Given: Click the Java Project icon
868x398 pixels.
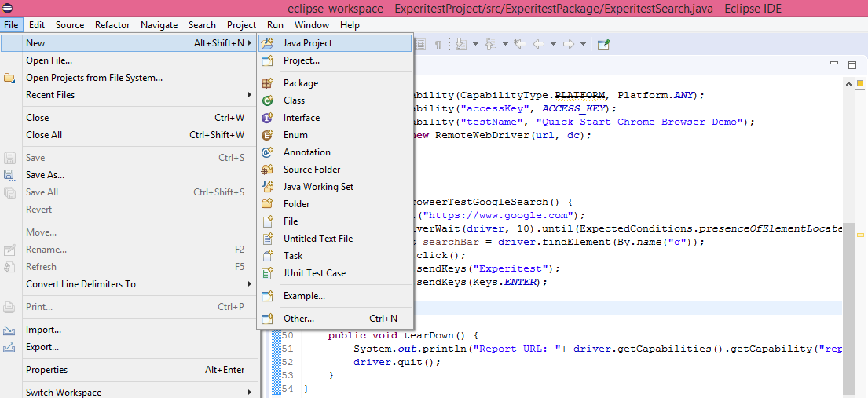Looking at the screenshot, I should pyautogui.click(x=267, y=43).
